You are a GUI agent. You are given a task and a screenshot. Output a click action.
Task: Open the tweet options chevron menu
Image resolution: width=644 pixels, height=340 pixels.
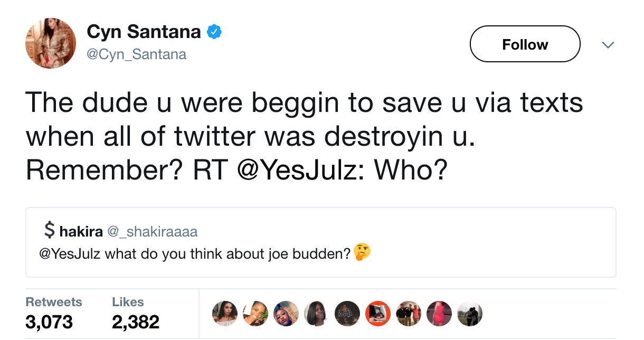[608, 45]
